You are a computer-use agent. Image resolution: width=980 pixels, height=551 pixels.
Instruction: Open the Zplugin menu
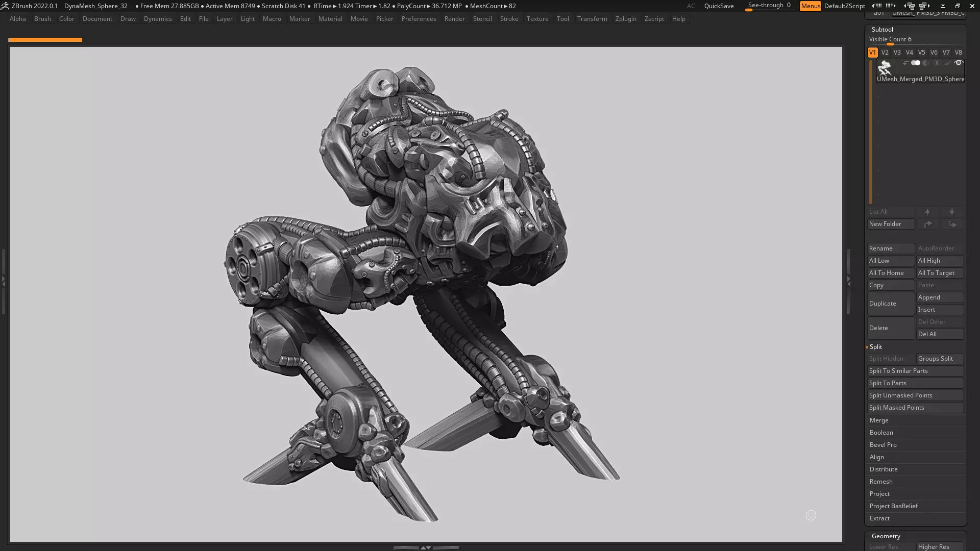(625, 19)
